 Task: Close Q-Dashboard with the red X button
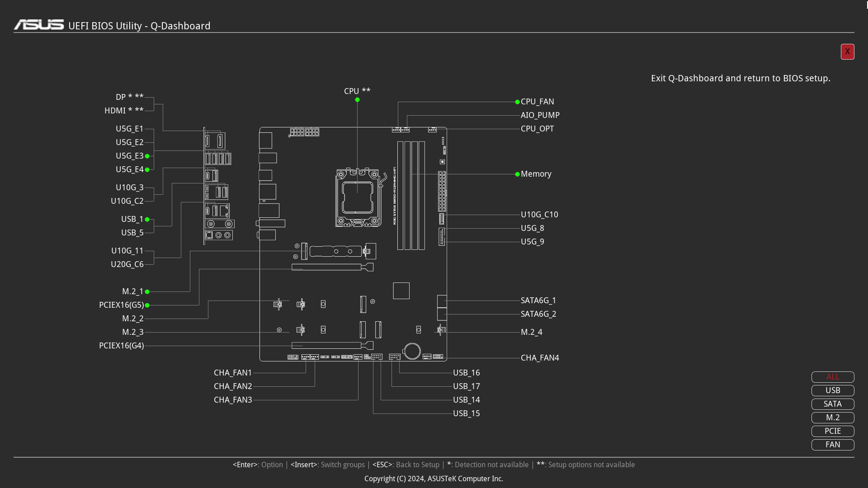pyautogui.click(x=847, y=52)
